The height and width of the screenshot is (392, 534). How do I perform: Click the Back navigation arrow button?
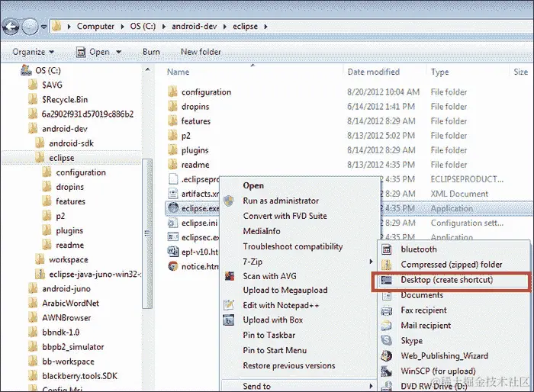point(11,27)
